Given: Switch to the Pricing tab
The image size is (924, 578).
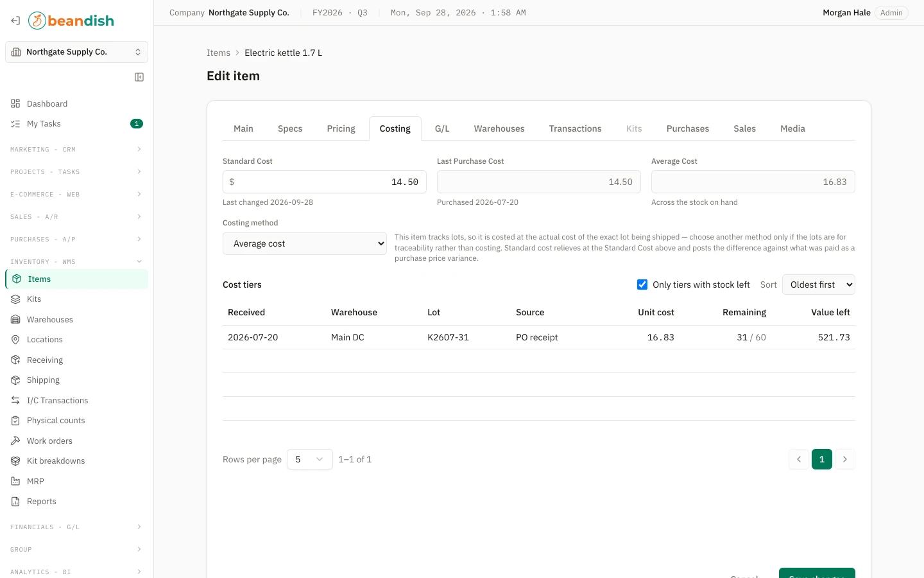Looking at the screenshot, I should click(341, 128).
